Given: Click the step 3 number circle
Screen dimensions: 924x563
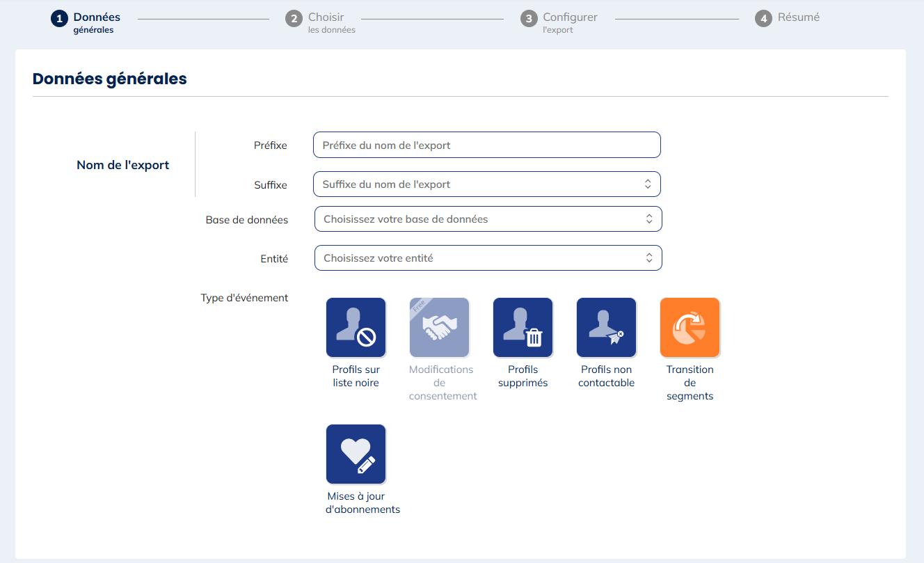Looking at the screenshot, I should (529, 19).
